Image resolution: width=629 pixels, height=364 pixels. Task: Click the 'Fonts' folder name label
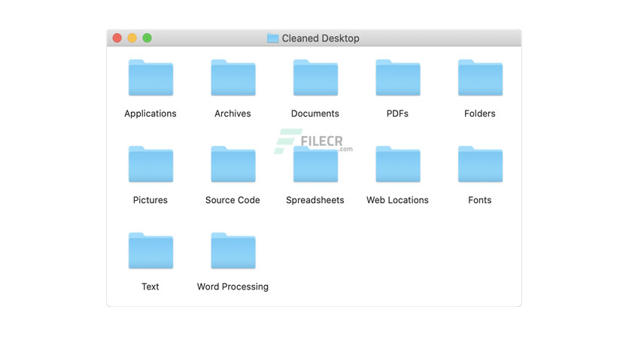click(480, 200)
